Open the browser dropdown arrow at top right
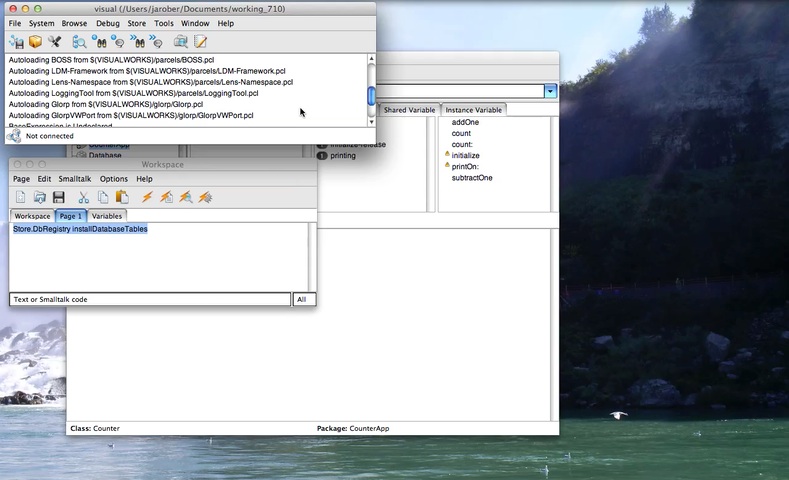Viewport: 789px width, 480px height. pyautogui.click(x=550, y=91)
